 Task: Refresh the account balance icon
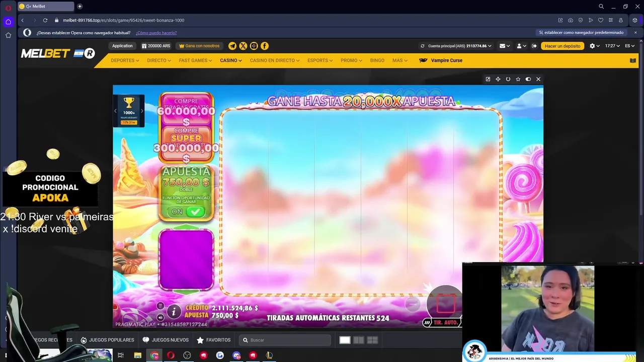(423, 46)
